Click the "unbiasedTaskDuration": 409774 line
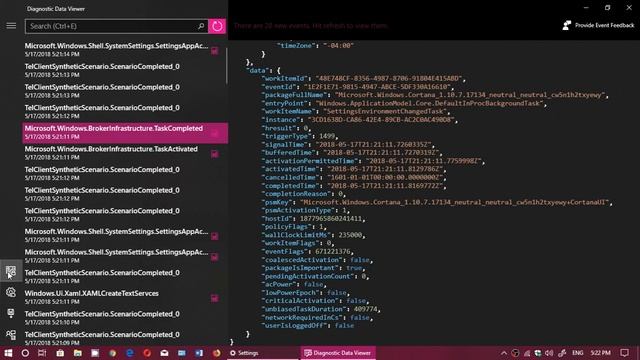640x360 pixels. pyautogui.click(x=321, y=309)
